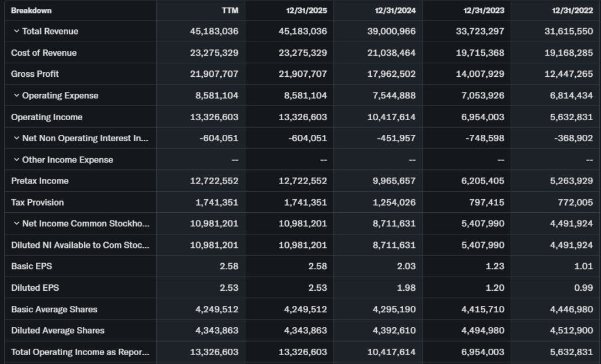Click TTM Total Revenue value 45,183,036
This screenshot has height=364, width=601.
pyautogui.click(x=214, y=31)
